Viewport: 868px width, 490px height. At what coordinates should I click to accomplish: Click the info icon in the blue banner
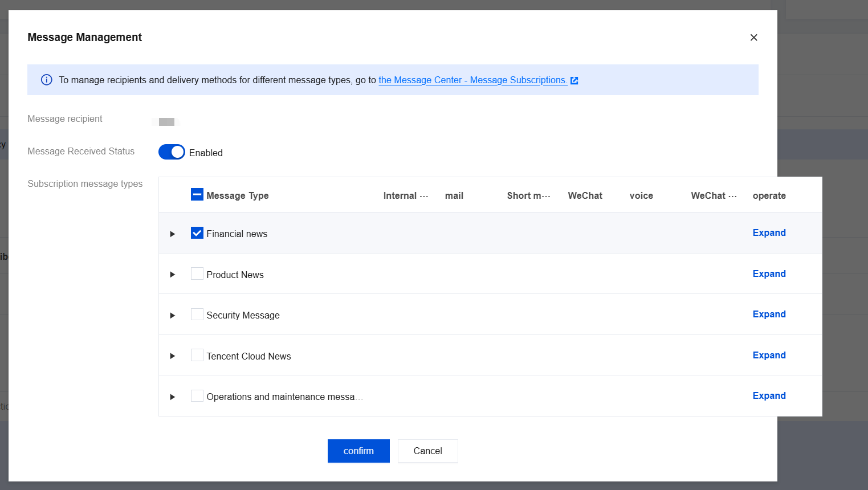point(47,80)
